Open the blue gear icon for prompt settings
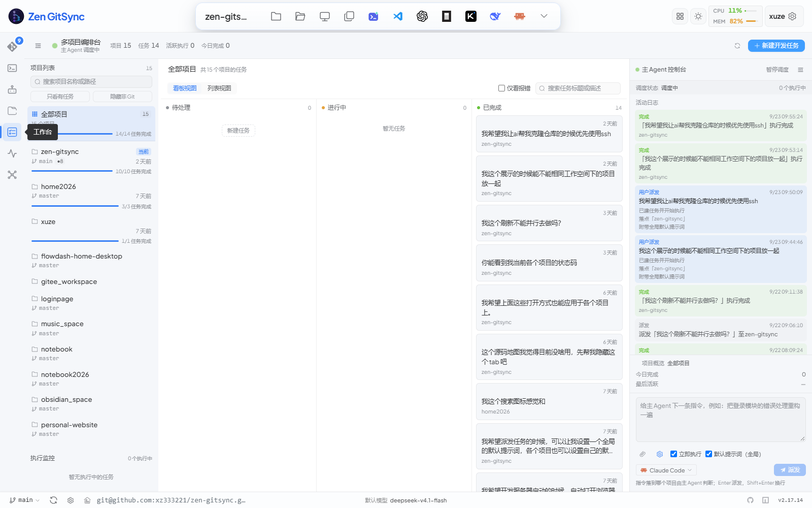Screen dimensions: 812x508 (660, 454)
